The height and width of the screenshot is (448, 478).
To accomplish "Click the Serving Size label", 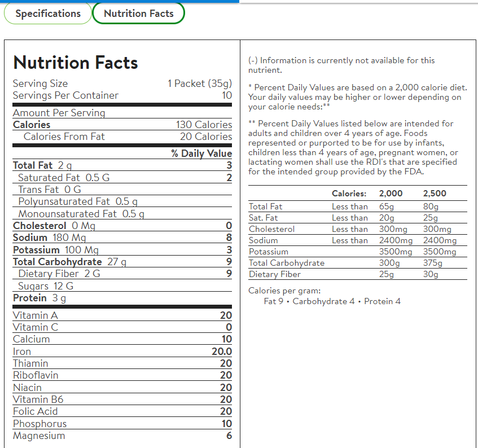I will pos(40,84).
